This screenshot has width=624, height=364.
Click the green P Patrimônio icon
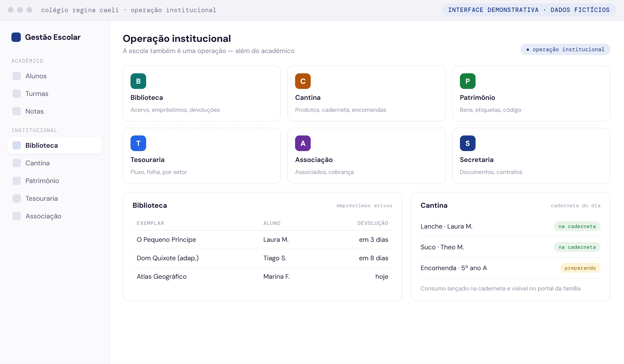click(467, 81)
